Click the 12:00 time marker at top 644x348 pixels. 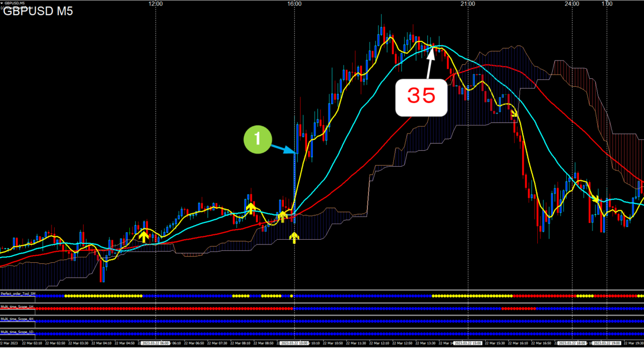click(156, 4)
